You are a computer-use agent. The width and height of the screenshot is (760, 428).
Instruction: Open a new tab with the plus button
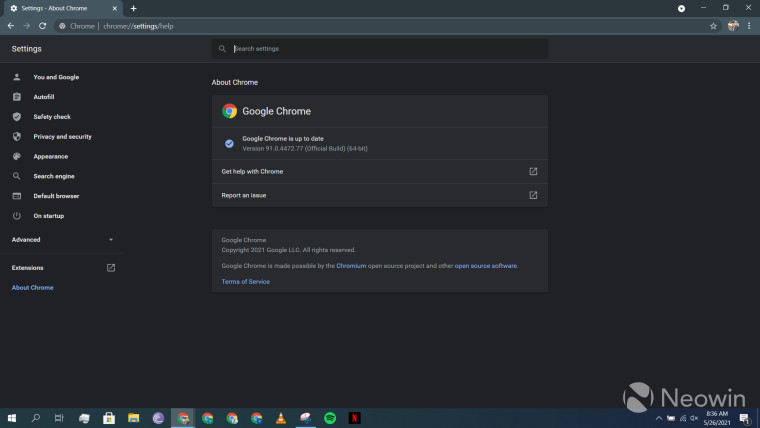[133, 8]
